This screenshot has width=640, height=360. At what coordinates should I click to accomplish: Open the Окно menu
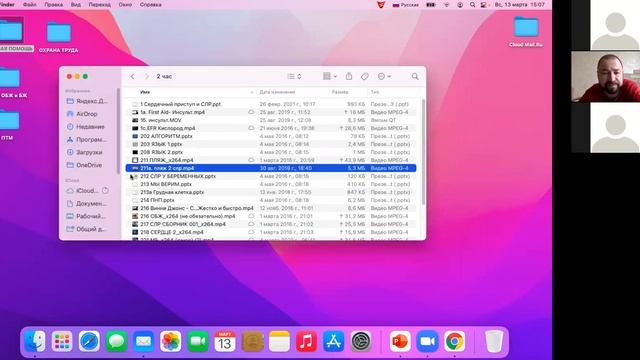coord(125,5)
